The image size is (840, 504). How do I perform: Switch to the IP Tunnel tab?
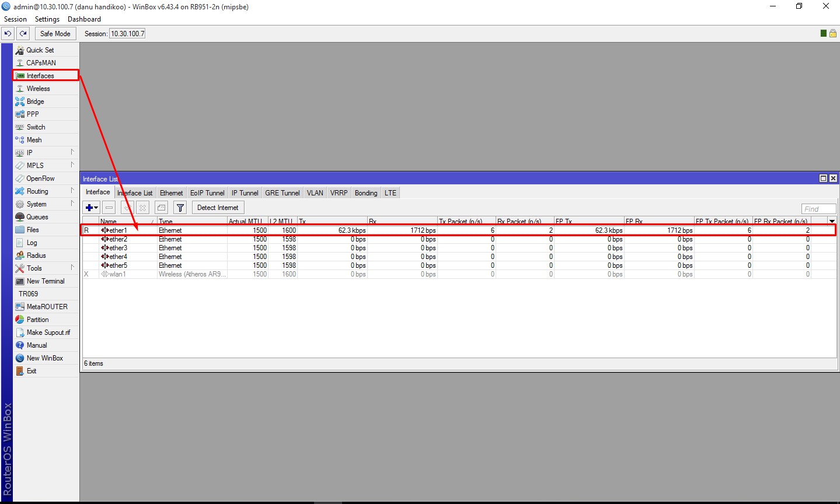coord(245,193)
